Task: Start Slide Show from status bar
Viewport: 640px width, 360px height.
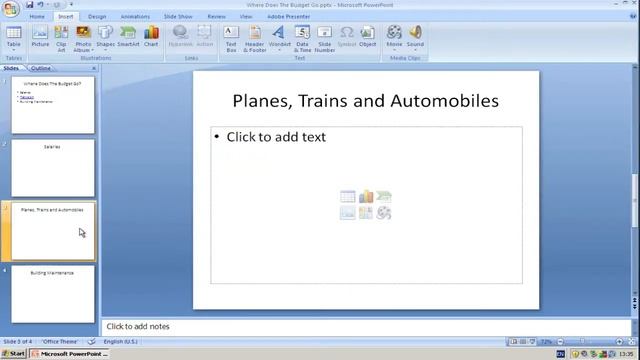Action: [532, 342]
